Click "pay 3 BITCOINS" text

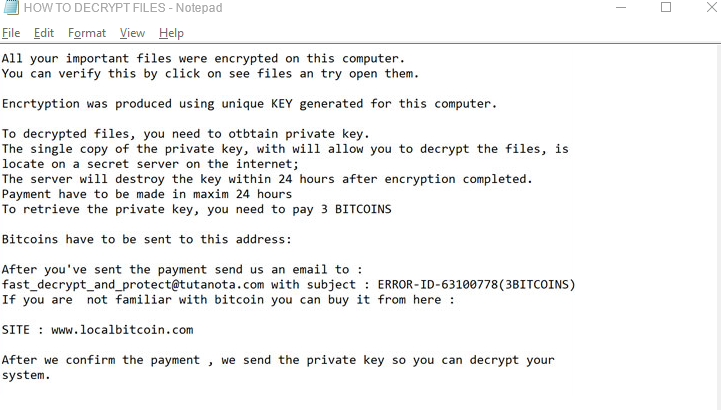[341, 209]
